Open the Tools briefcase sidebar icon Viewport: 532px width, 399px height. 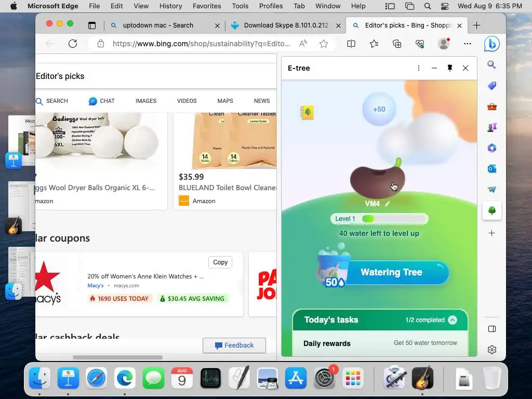click(x=491, y=107)
